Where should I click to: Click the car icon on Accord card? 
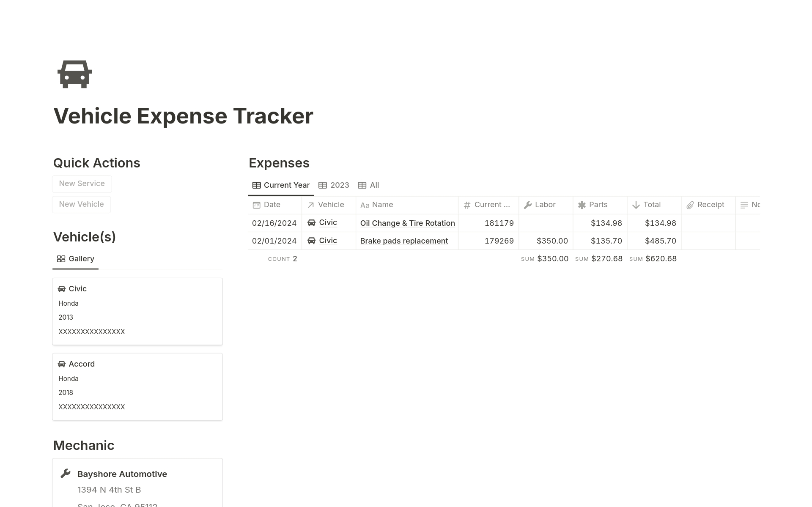coord(62,364)
